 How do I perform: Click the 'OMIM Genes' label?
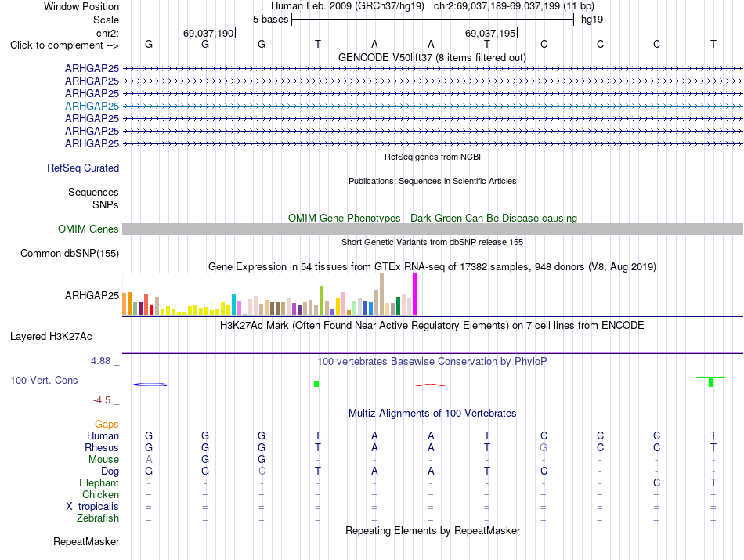(x=88, y=229)
